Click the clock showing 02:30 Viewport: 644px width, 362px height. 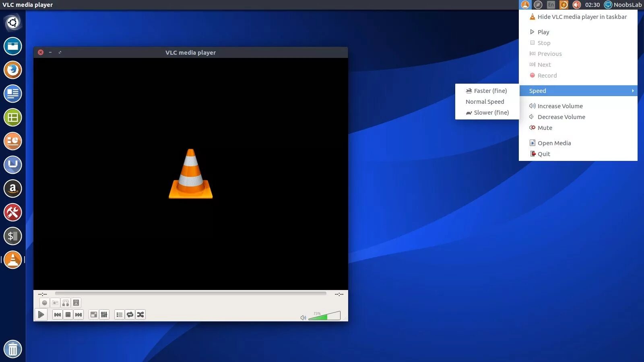592,5
